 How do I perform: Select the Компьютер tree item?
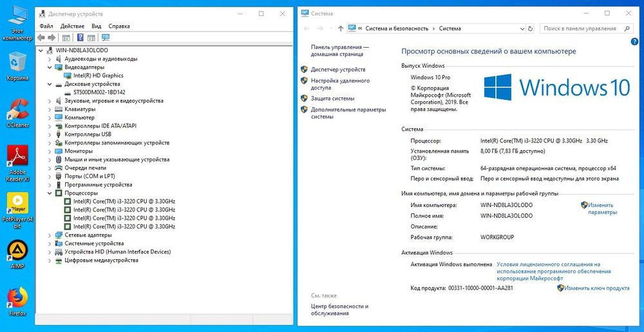[79, 117]
